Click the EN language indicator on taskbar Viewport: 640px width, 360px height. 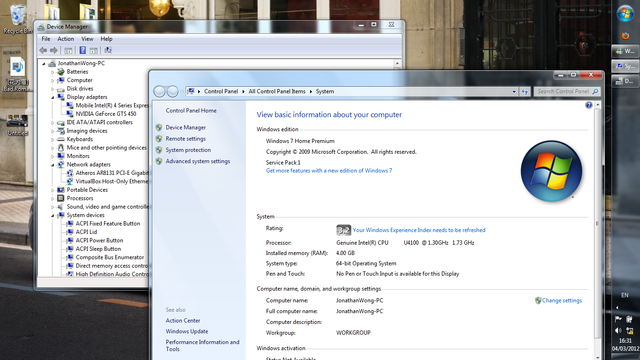click(x=624, y=295)
